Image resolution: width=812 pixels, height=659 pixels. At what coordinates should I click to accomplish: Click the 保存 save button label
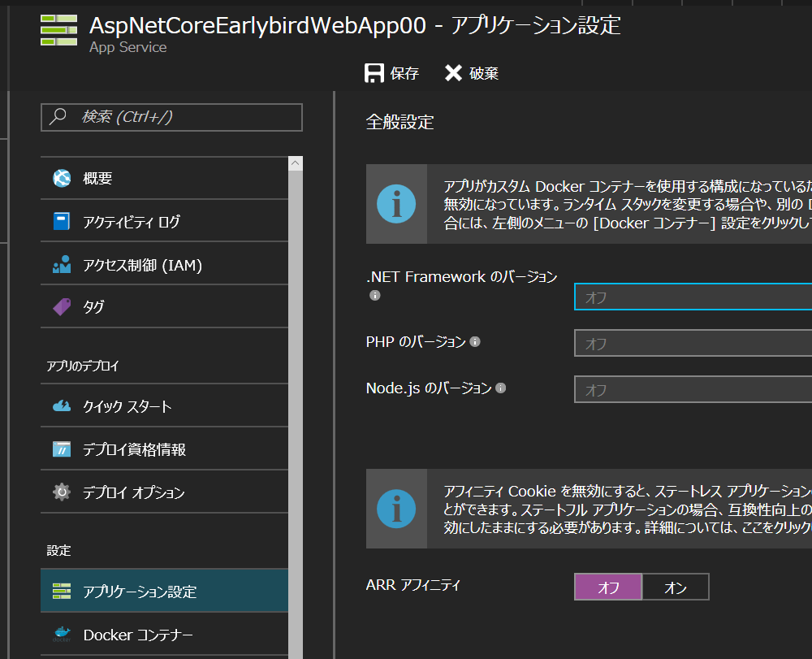pyautogui.click(x=404, y=73)
